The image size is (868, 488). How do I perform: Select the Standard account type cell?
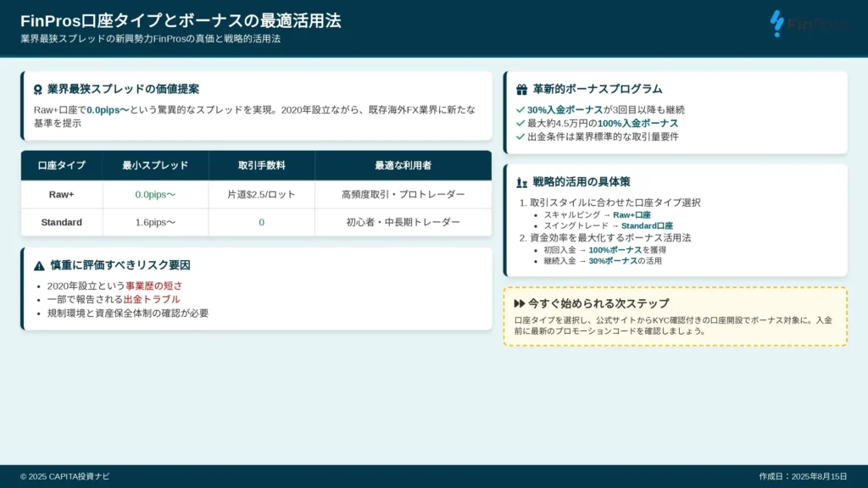pos(61,222)
